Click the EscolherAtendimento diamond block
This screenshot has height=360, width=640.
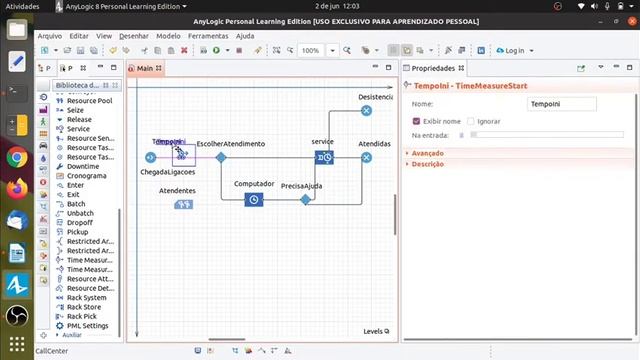click(221, 157)
